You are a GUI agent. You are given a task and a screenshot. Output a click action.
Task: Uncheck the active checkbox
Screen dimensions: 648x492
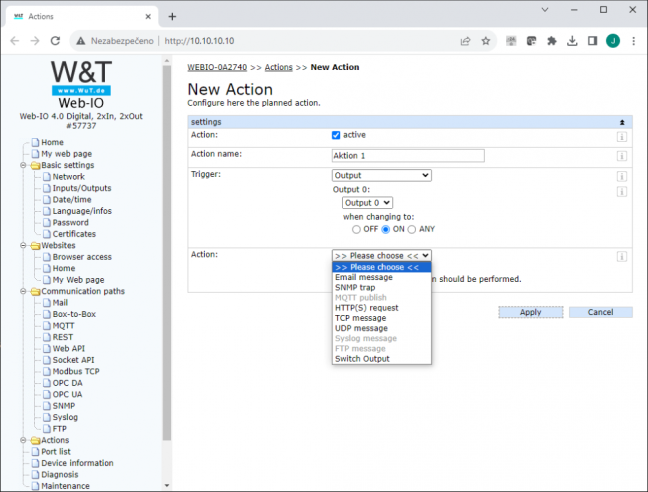tap(336, 135)
